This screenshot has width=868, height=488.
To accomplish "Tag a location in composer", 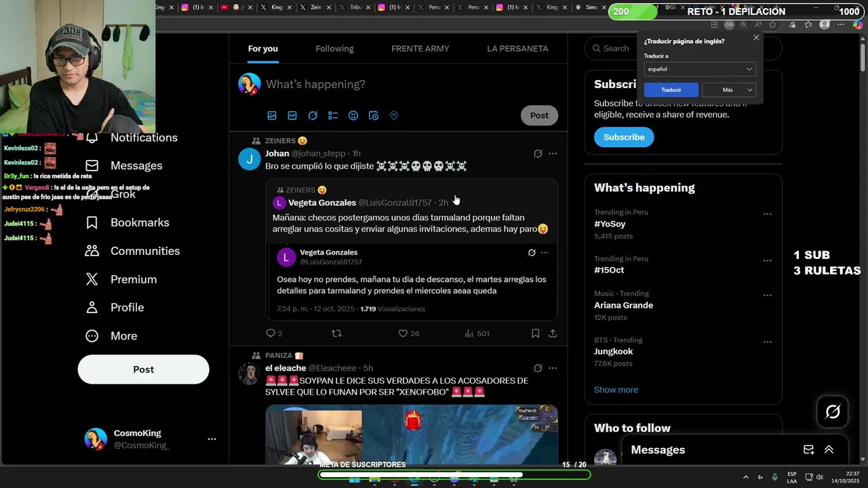I will click(394, 116).
